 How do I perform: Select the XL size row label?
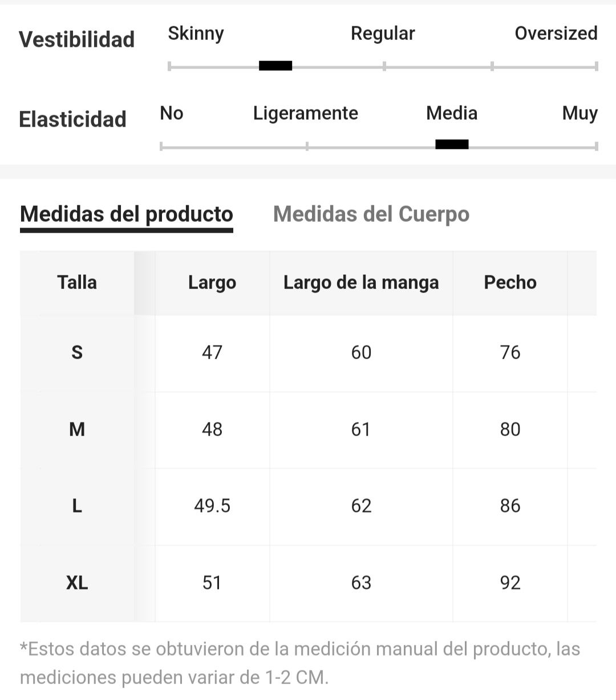tap(77, 583)
